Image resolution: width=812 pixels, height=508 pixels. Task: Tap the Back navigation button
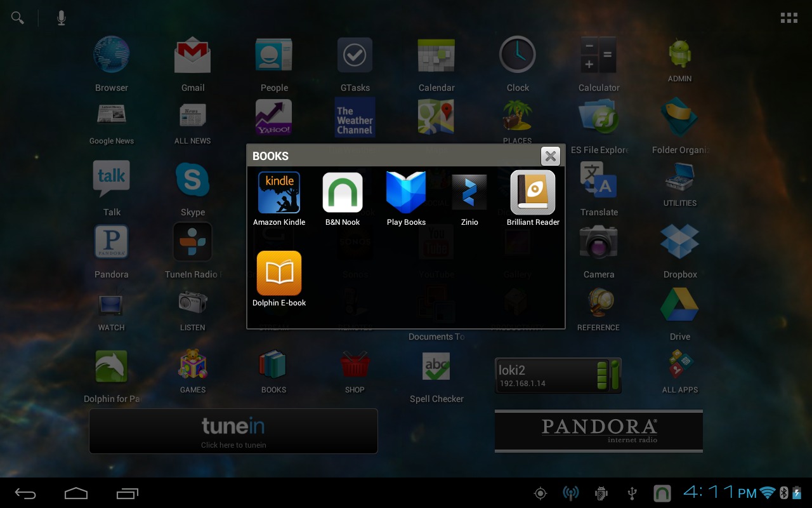tap(26, 493)
